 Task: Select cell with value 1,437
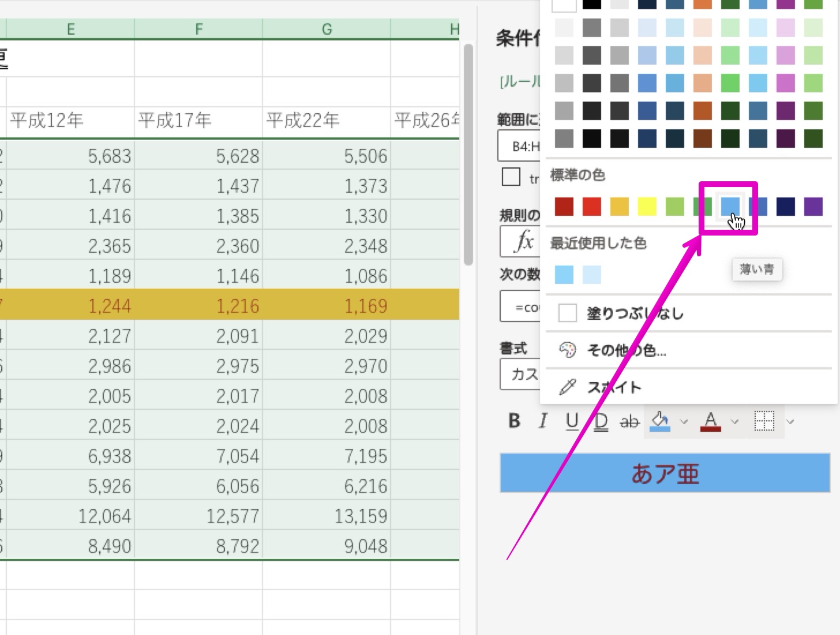point(198,185)
